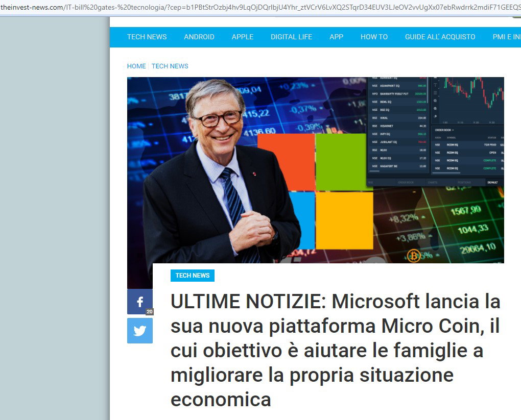Viewport: 521px width, 420px height.
Task: Open the TECH NEWS menu item
Action: point(147,37)
